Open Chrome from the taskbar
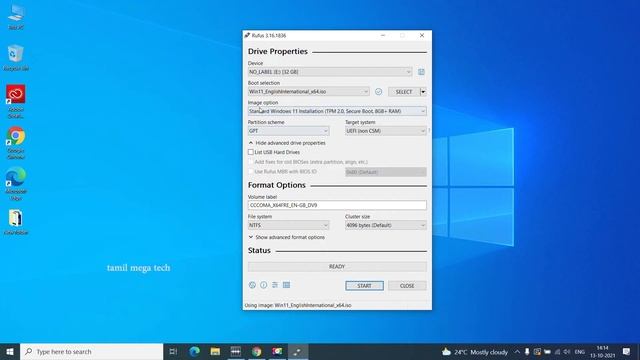The height and width of the screenshot is (360, 640). (x=256, y=351)
